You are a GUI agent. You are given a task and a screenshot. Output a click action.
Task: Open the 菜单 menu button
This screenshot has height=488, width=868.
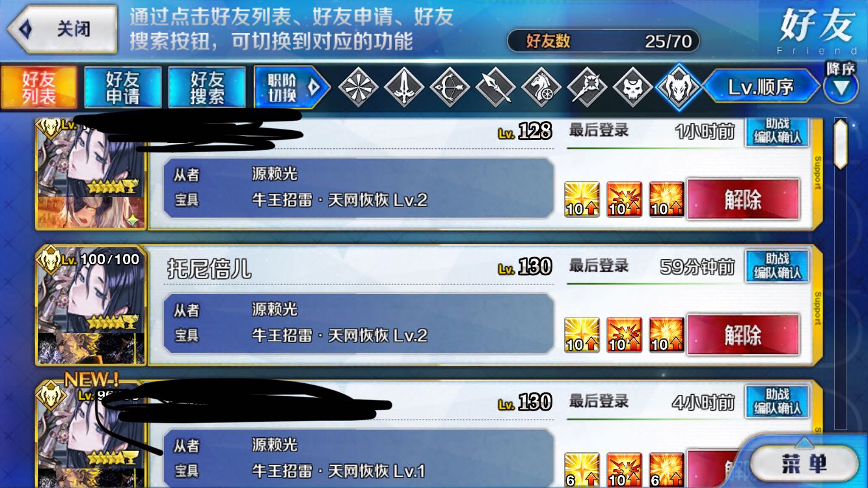click(804, 463)
